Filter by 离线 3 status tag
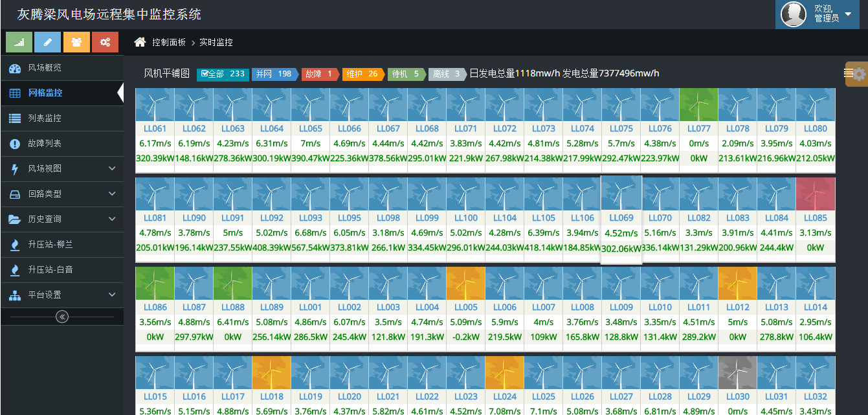The height and width of the screenshot is (415, 868). point(447,74)
